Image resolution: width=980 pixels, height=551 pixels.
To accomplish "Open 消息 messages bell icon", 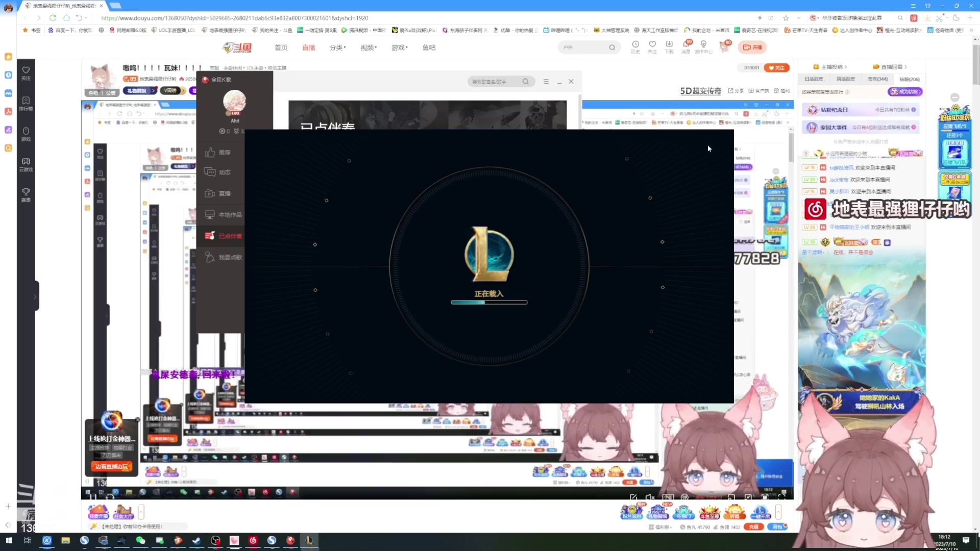I will point(687,46).
